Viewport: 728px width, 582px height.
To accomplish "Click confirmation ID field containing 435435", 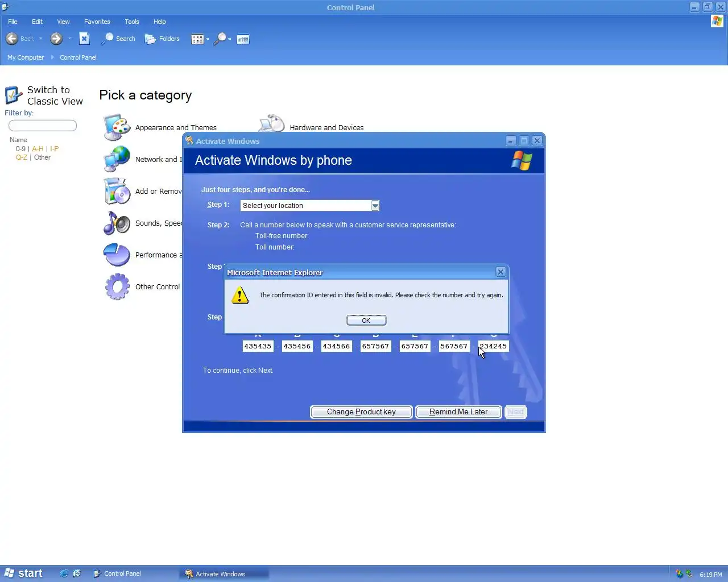I will [258, 346].
